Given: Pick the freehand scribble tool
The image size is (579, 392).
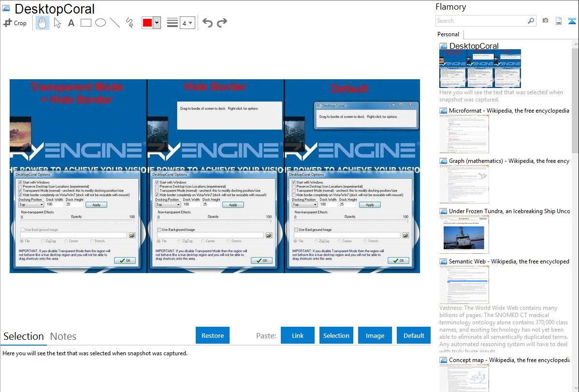Looking at the screenshot, I should [x=130, y=23].
